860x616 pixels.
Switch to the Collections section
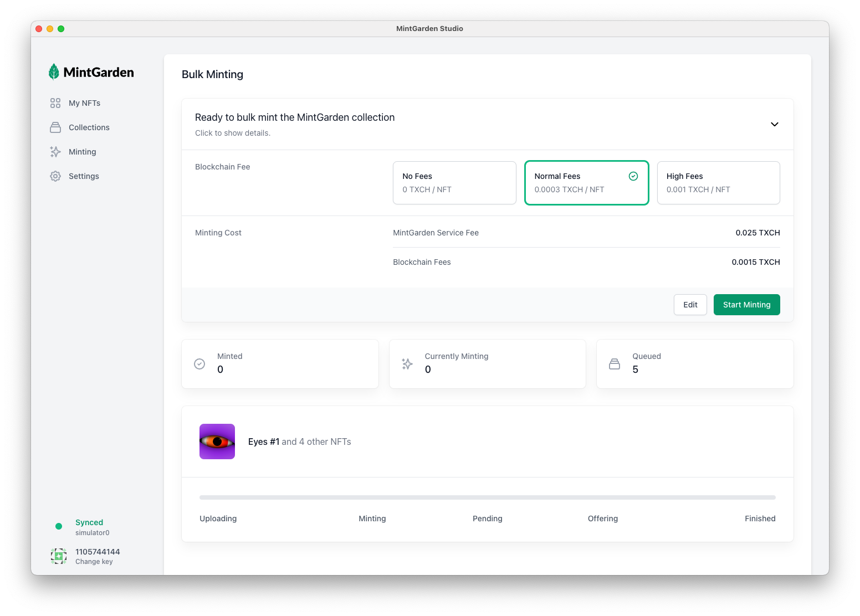89,127
